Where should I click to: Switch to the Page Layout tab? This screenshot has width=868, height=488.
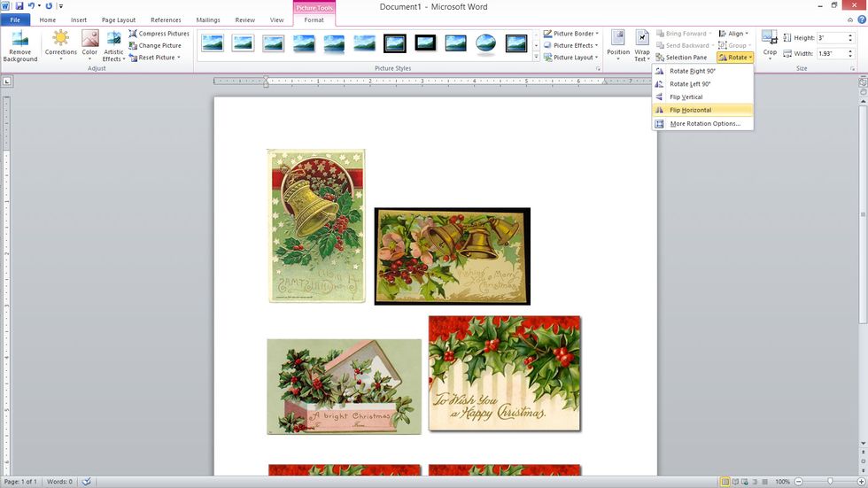pos(119,19)
